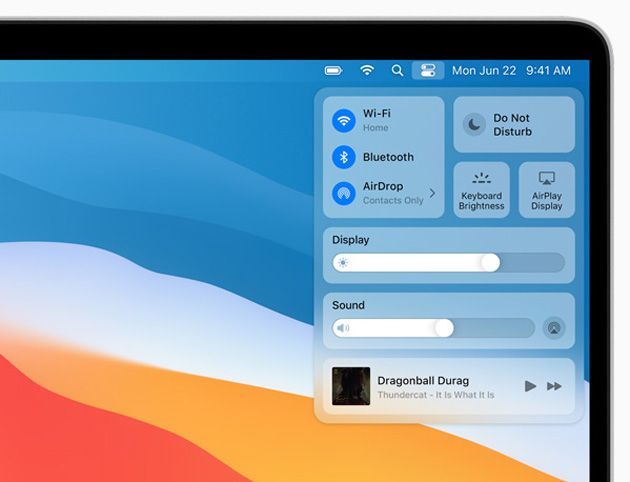Open Keyboard Brightness control

(x=481, y=190)
